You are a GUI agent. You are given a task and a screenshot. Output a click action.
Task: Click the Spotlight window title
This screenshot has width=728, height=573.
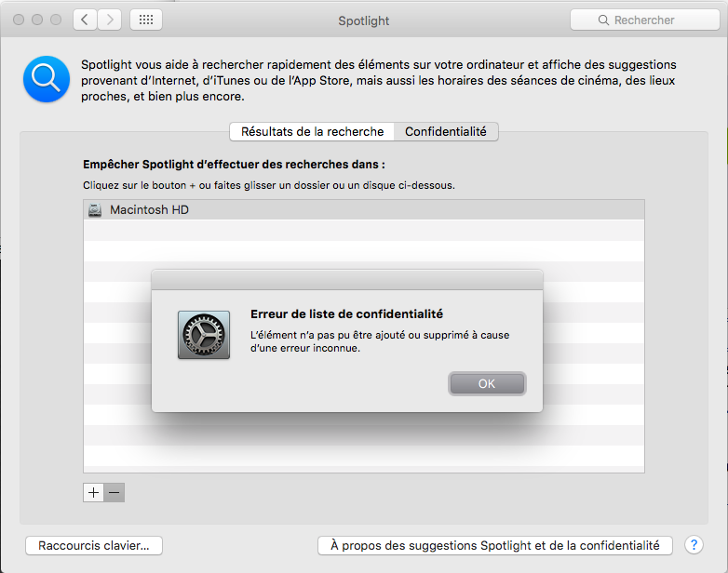pos(364,20)
